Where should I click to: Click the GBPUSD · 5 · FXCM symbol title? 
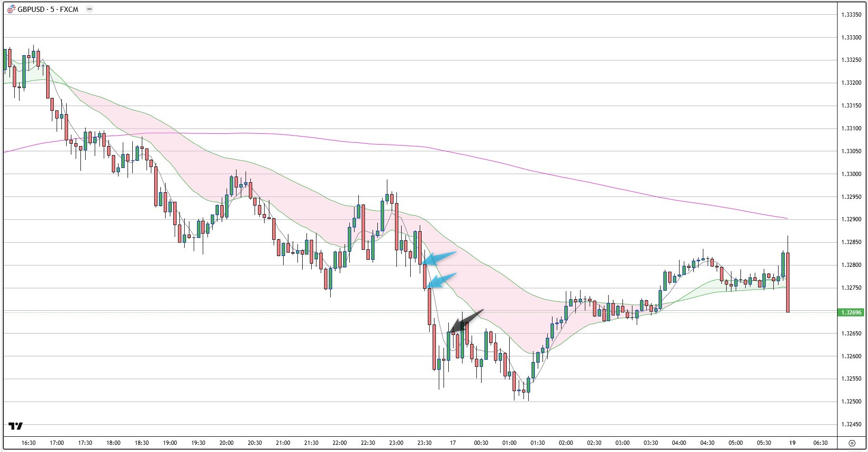(48, 10)
